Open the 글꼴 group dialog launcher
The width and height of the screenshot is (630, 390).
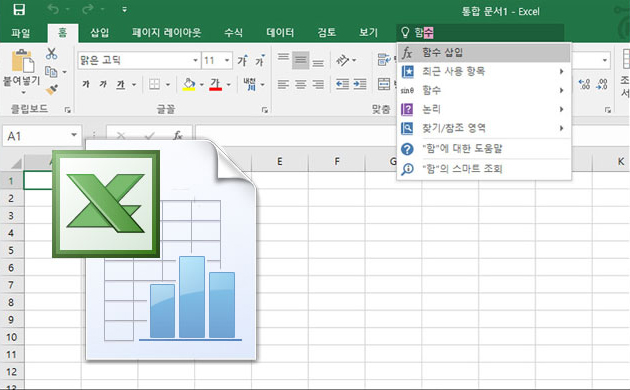click(264, 110)
